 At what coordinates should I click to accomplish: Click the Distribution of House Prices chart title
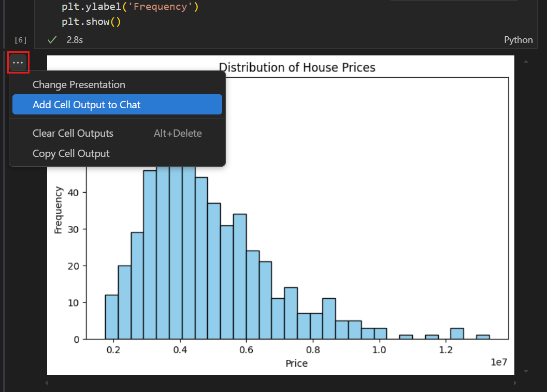(x=297, y=67)
